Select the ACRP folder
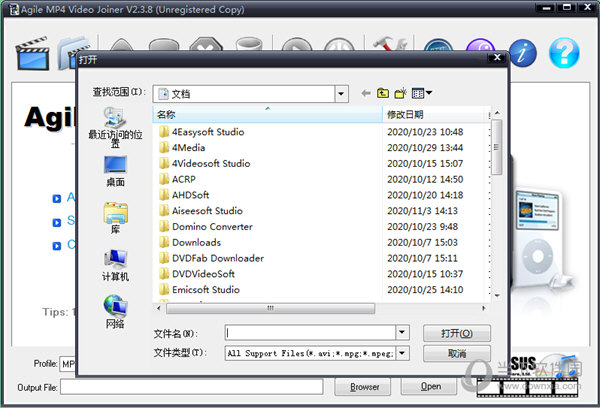This screenshot has height=408, width=600. 178,179
